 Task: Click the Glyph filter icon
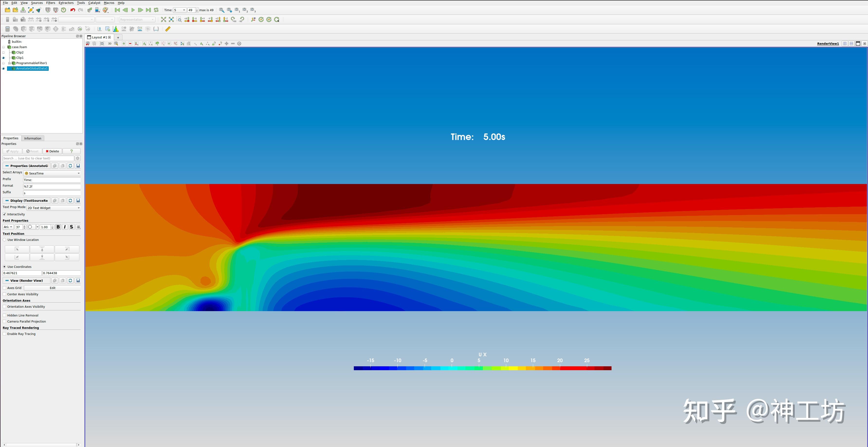[55, 29]
